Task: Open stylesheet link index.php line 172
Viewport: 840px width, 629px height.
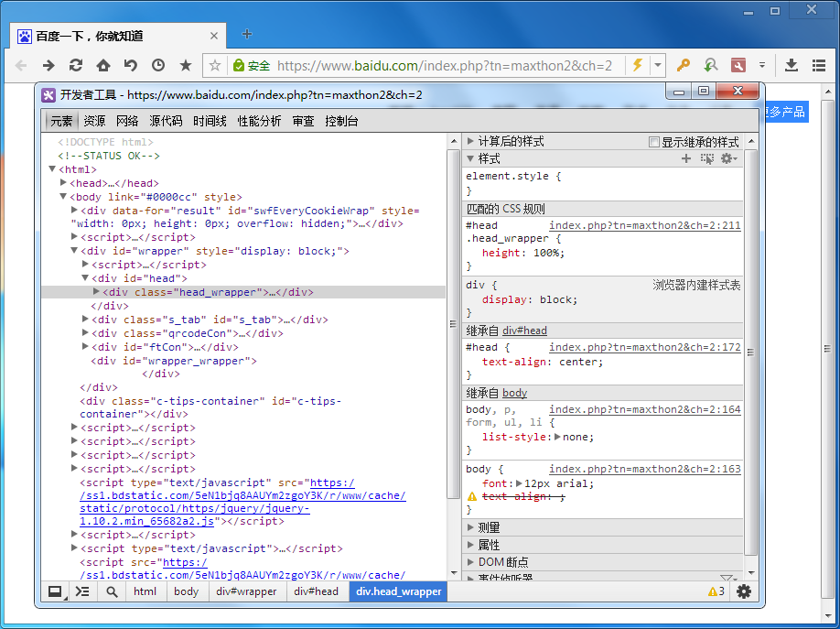Action: pos(645,348)
